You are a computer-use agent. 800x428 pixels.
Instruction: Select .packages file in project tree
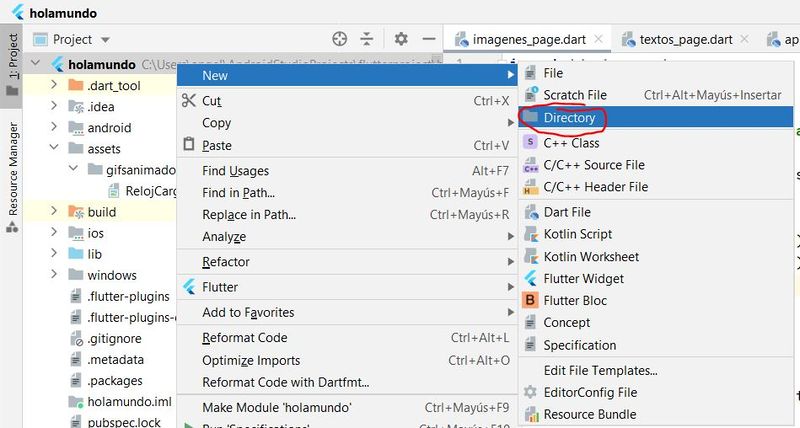106,381
